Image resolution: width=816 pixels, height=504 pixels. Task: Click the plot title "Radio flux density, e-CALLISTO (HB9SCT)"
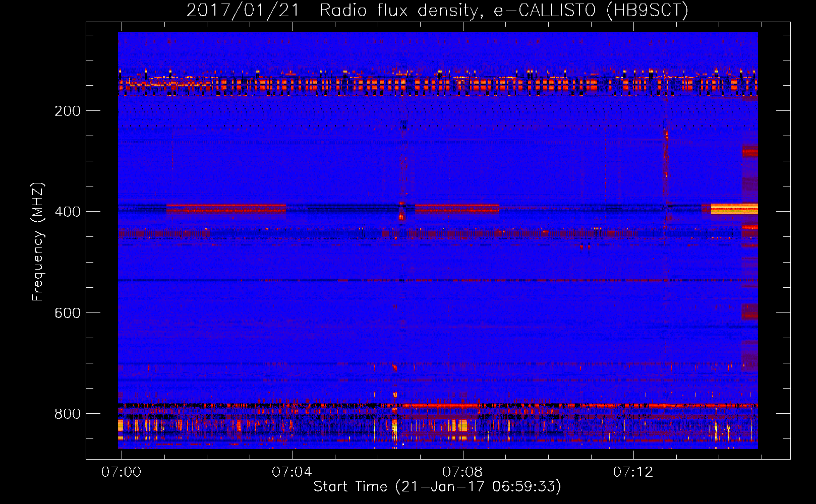click(x=503, y=11)
